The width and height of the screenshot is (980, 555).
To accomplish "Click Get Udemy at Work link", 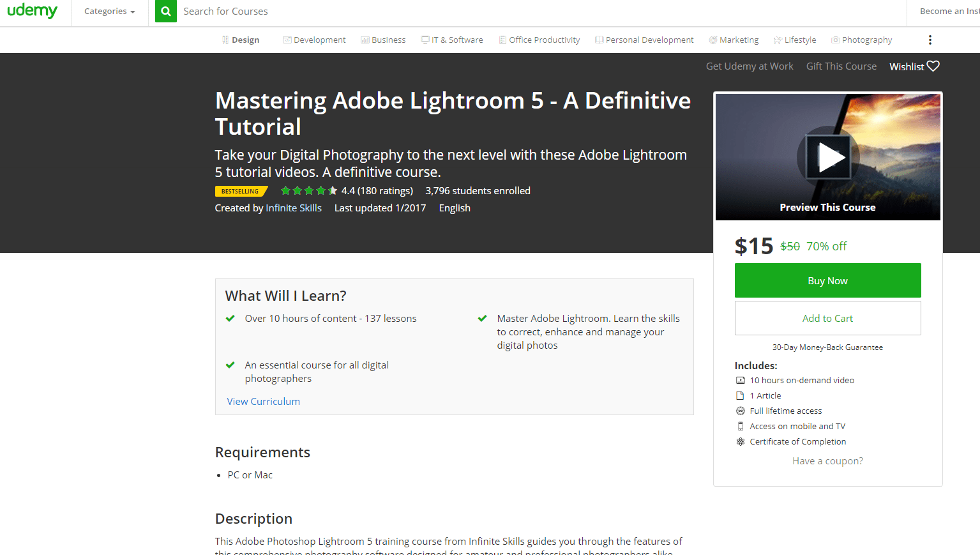I will point(750,66).
